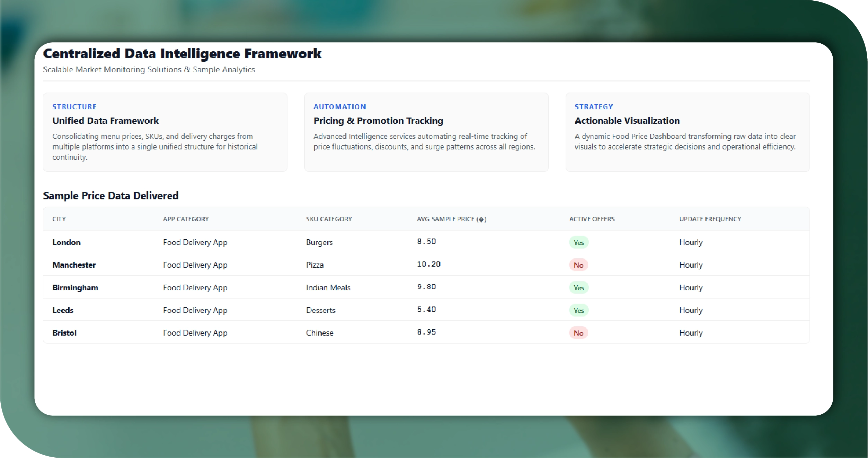Click the Yes badge in Leeds row
This screenshot has height=458, width=868.
pos(578,310)
